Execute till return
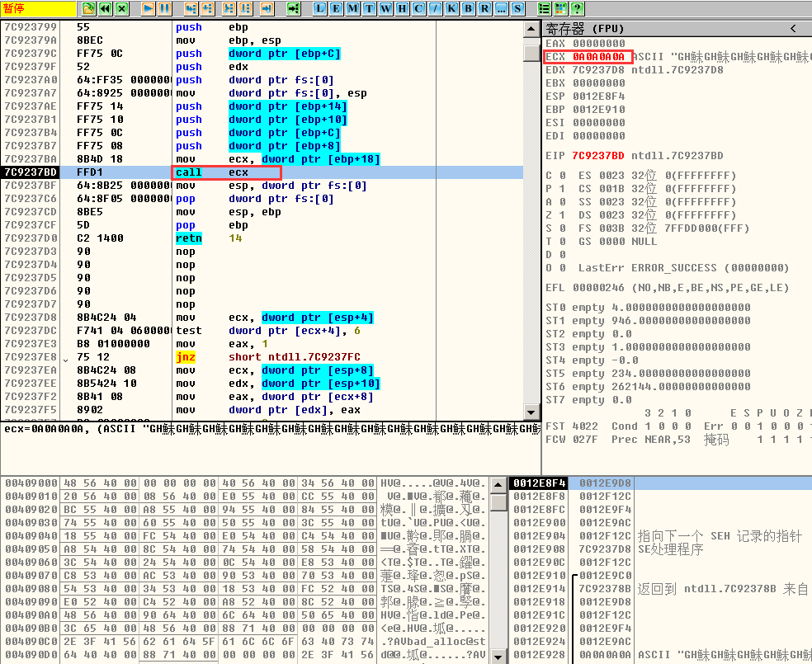Screen dimensions: 812x664 tap(267, 8)
